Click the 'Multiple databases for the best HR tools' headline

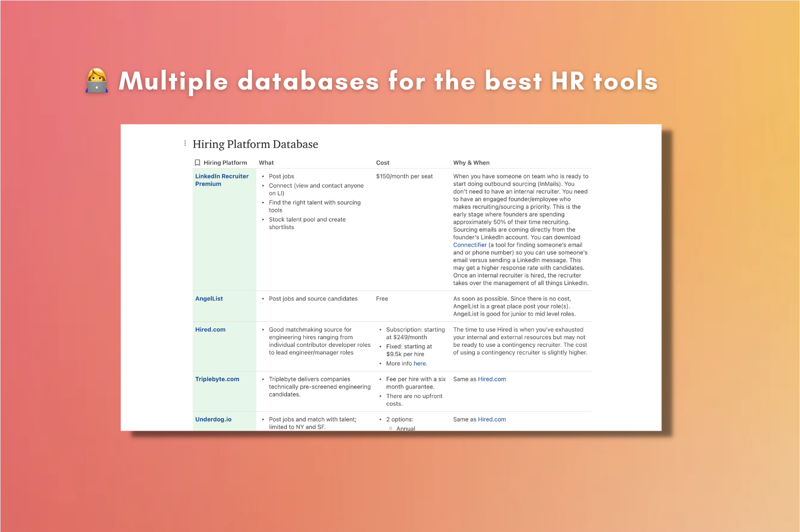[x=388, y=81]
